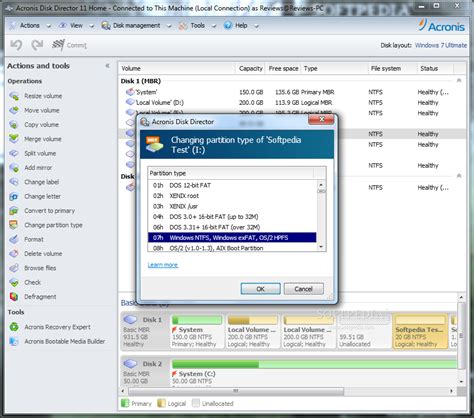Sort by the Free space column header
Image resolution: width=474 pixels, height=418 pixels.
click(283, 69)
